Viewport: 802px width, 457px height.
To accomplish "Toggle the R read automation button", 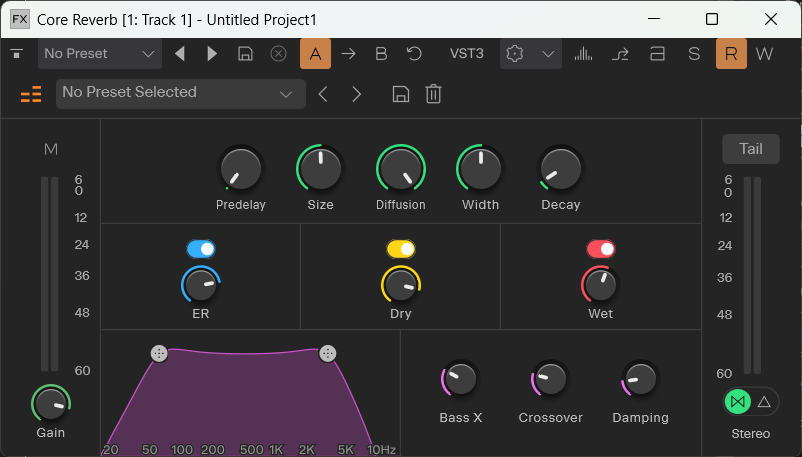I will point(731,53).
